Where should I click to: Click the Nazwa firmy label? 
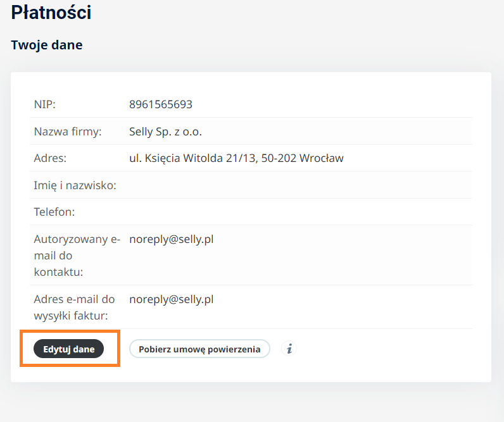click(68, 132)
